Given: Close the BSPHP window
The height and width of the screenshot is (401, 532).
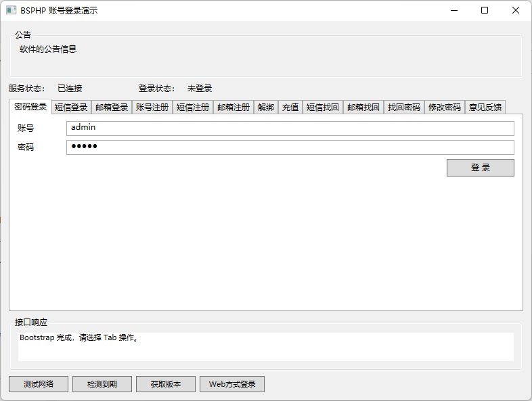Looking at the screenshot, I should click(516, 11).
